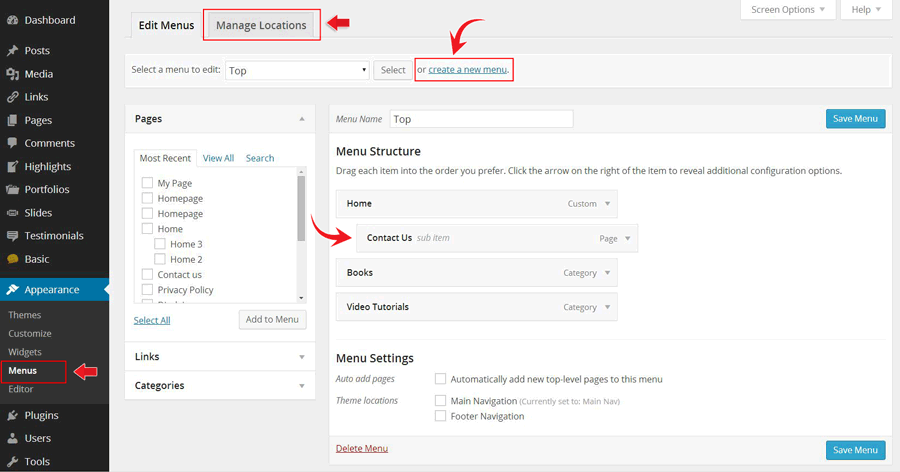Select the Search pages tab
The width and height of the screenshot is (900, 472).
tap(260, 158)
